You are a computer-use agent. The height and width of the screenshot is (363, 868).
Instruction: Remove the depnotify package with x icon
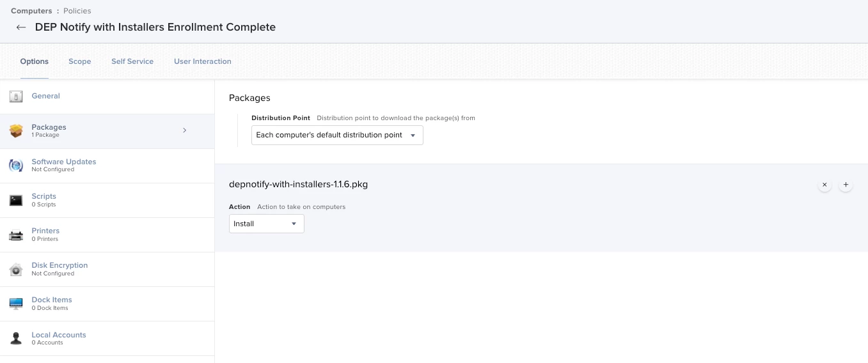825,185
